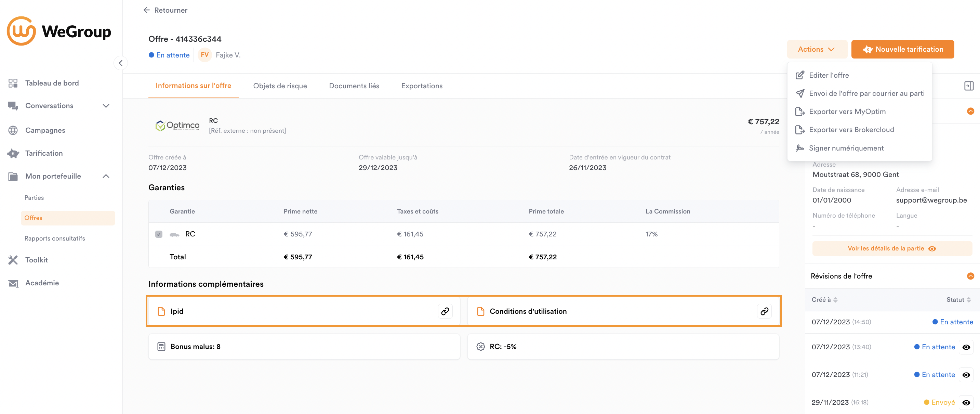Sort revisions by Statut
This screenshot has width=980, height=414.
pos(958,300)
